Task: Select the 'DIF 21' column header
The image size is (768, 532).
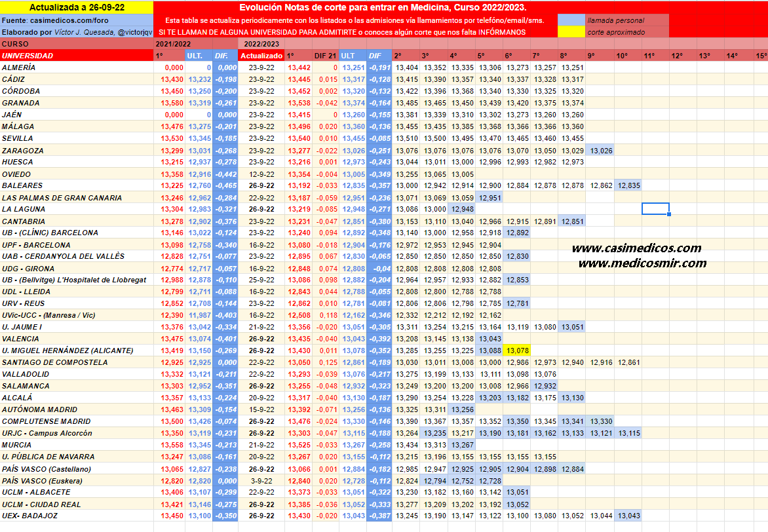Action: [x=325, y=55]
